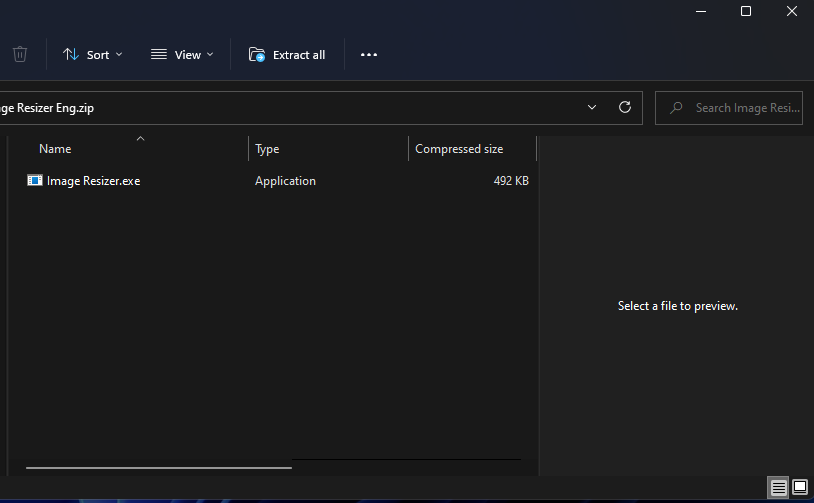The image size is (814, 503).
Task: Click the Image Resizer.exe application icon
Action: pos(35,181)
